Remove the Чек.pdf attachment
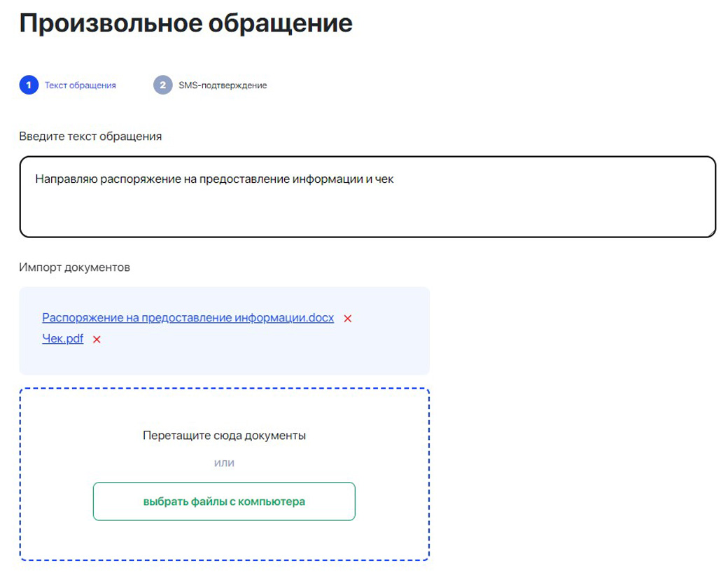Viewport: 728px width, 575px height. 97,340
